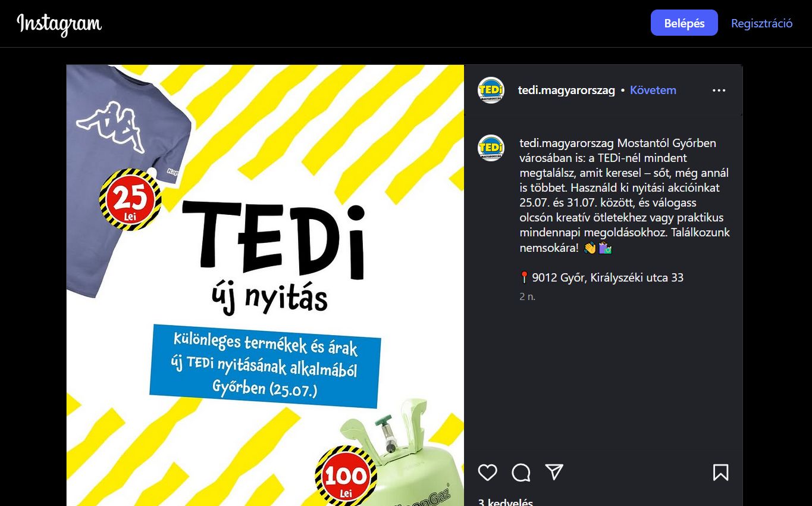Open tedi.magyarorszag username in header

click(566, 90)
